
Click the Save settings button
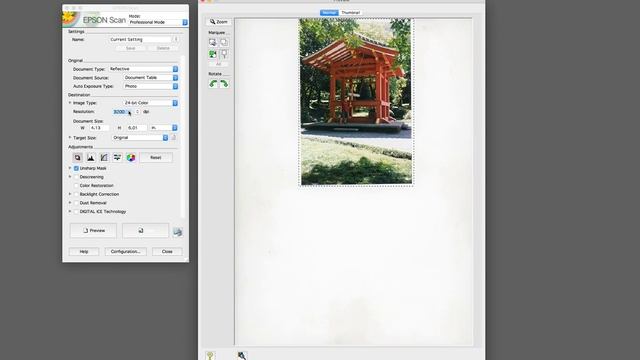click(x=131, y=48)
